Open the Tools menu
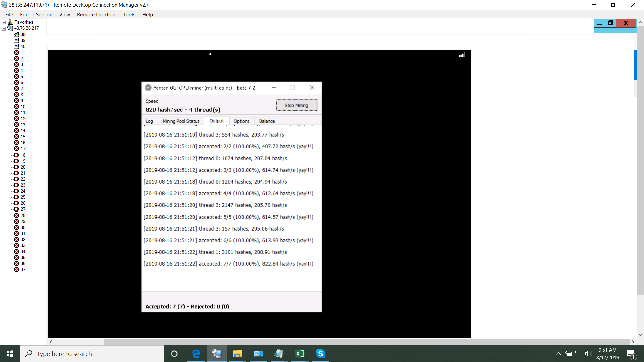Viewport: 644px width, 362px height. [129, 15]
